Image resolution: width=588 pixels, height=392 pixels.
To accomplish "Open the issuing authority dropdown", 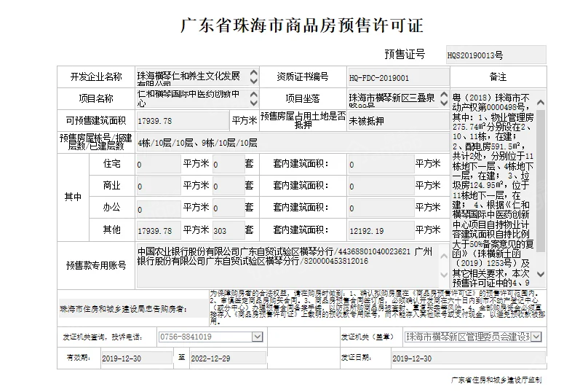I will (x=536, y=337).
